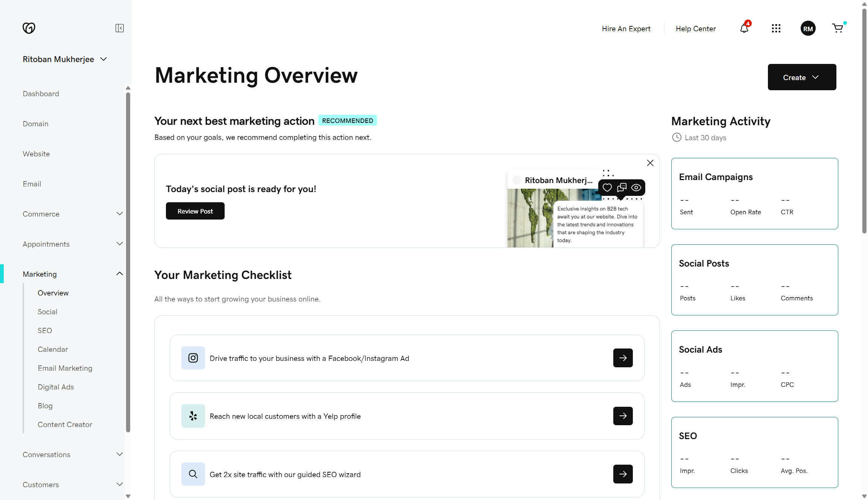Click the GoDaddy logo
The image size is (868, 500).
click(29, 28)
